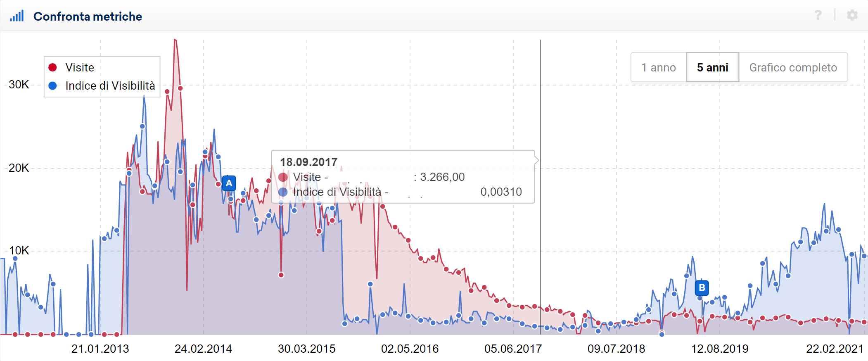Toggle the Visite series in legend
Viewport: 868px width, 361px height.
tap(80, 67)
